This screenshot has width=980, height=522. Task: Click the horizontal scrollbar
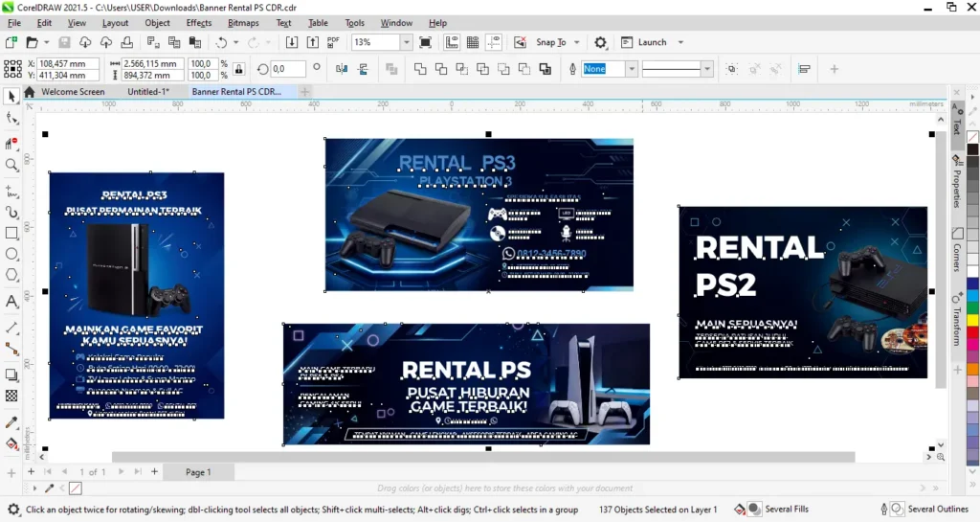click(x=483, y=457)
